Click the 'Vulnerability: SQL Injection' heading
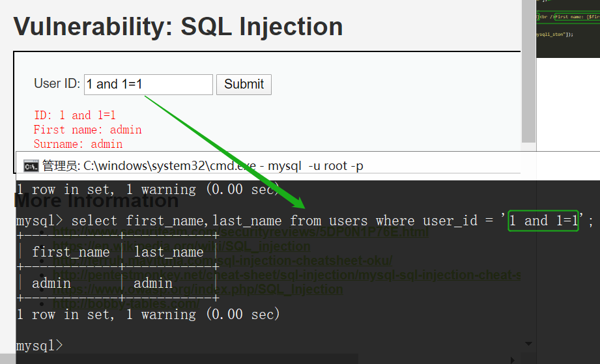 [178, 27]
